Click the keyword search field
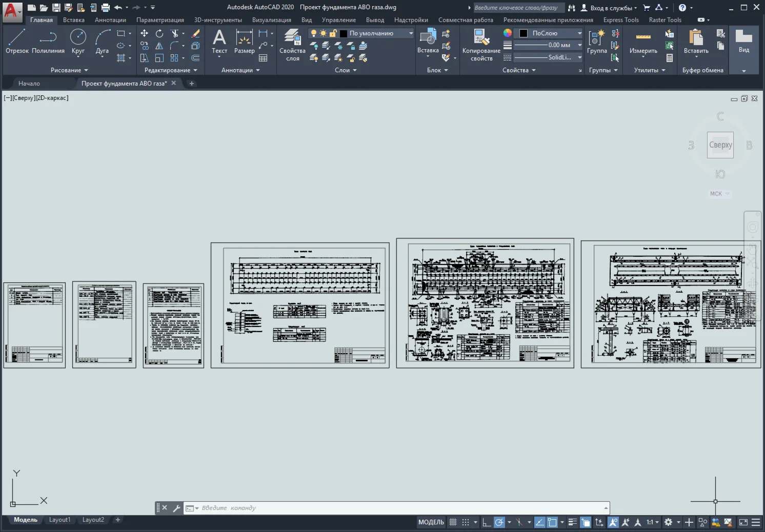 (518, 8)
